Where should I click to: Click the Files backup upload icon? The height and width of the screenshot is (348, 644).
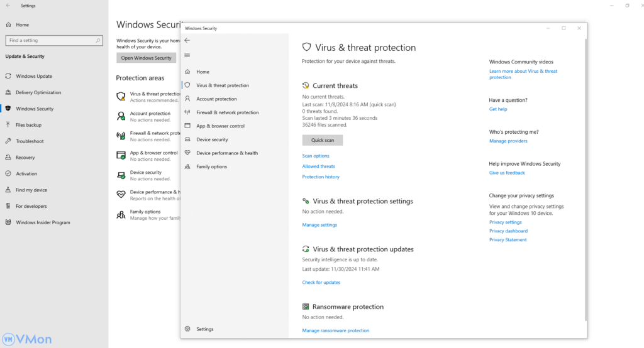[x=8, y=125]
